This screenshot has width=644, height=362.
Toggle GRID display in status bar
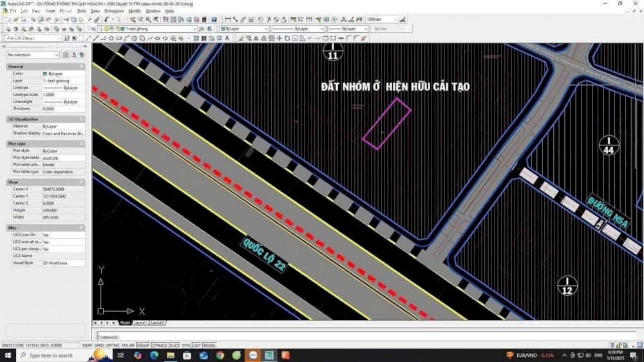[99, 345]
